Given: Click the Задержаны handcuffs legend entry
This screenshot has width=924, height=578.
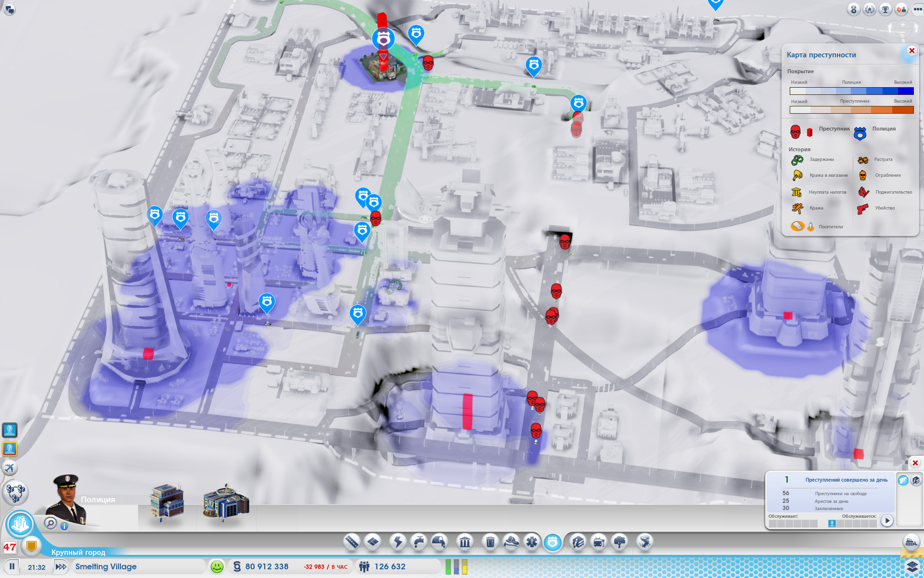Looking at the screenshot, I should 812,160.
